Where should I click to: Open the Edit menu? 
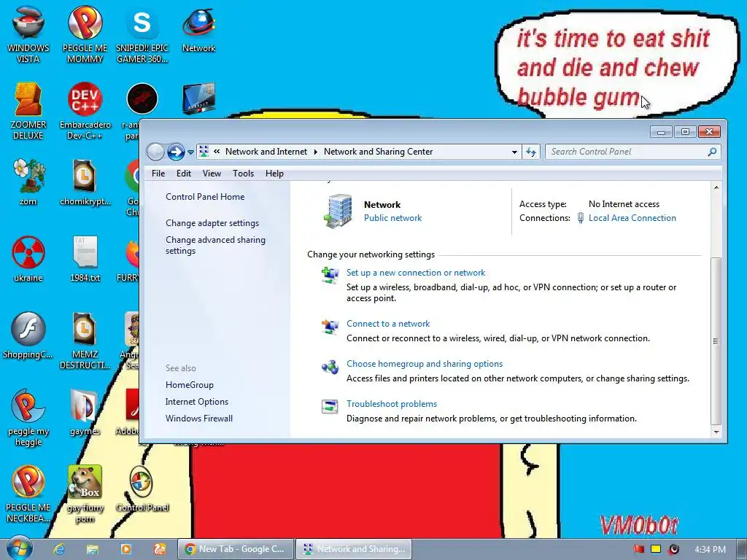[183, 174]
